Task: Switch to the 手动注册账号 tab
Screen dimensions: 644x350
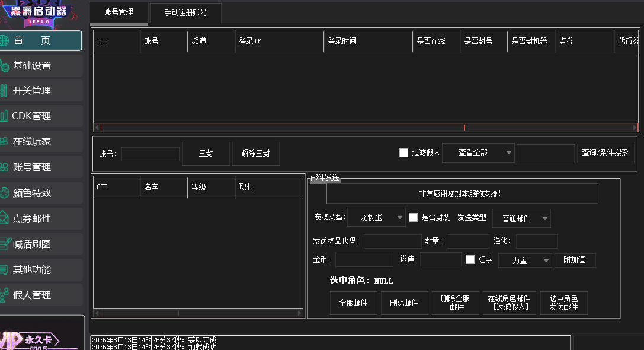Action: 185,12
